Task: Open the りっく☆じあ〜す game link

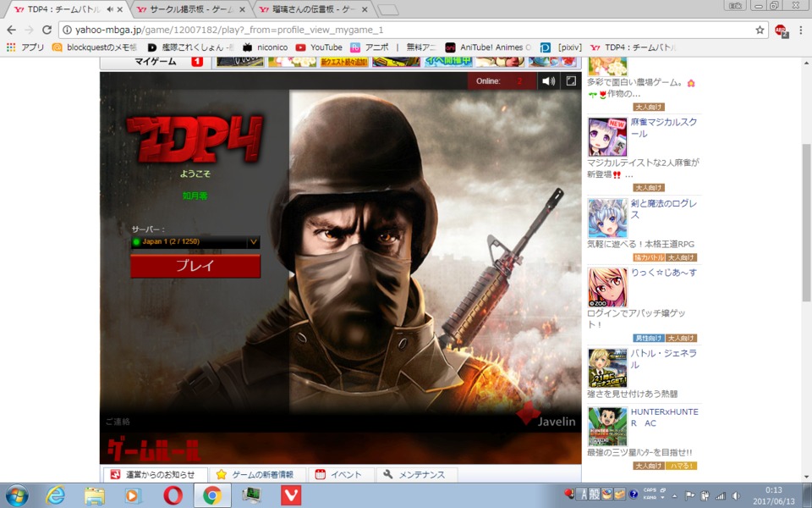Action: click(x=663, y=272)
